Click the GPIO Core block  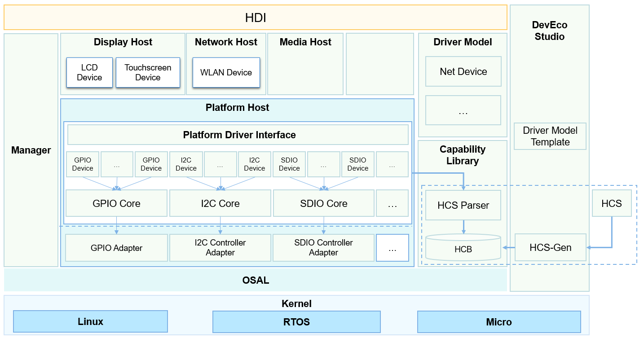[x=116, y=203]
